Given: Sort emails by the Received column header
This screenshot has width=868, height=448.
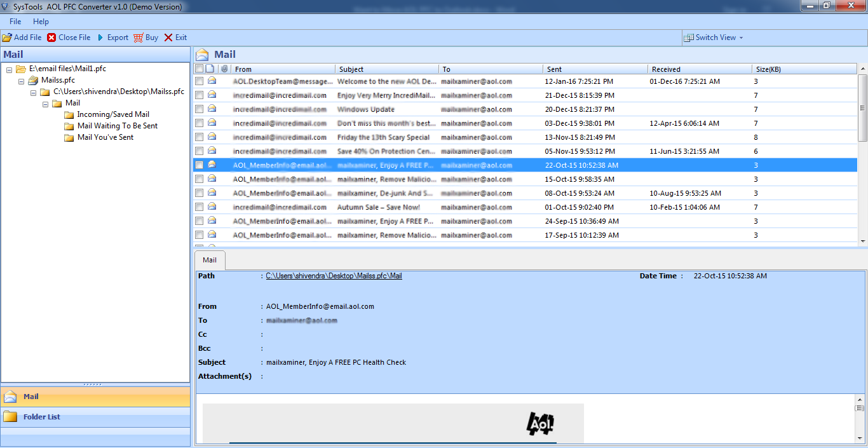Looking at the screenshot, I should 700,69.
